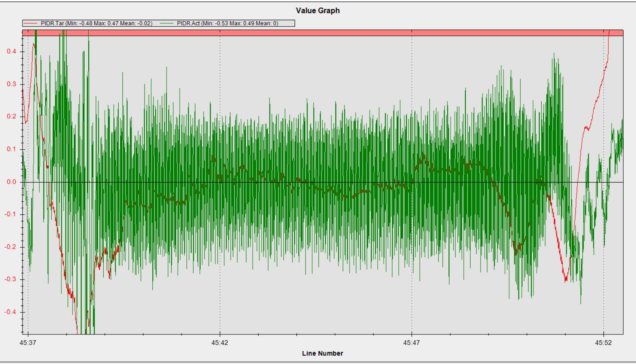The width and height of the screenshot is (636, 364).
Task: Click the Value Graph title
Action: click(317, 11)
